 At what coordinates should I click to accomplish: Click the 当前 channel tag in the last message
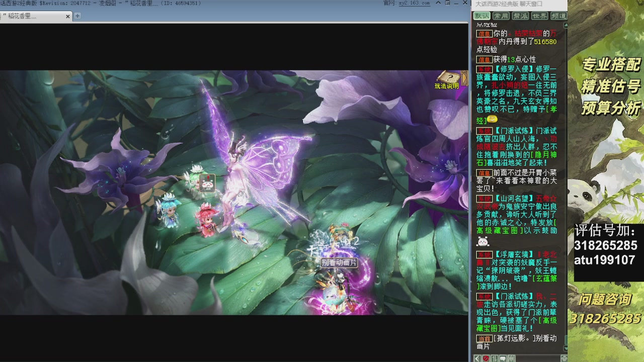point(484,338)
